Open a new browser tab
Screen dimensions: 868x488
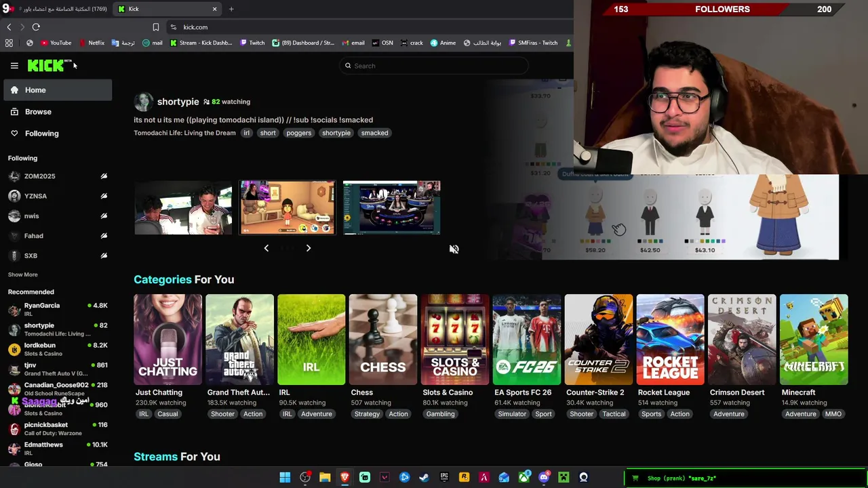click(231, 9)
